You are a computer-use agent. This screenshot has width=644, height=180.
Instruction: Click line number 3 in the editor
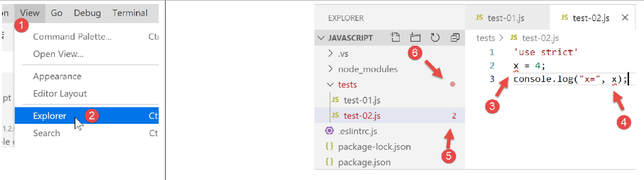(492, 79)
